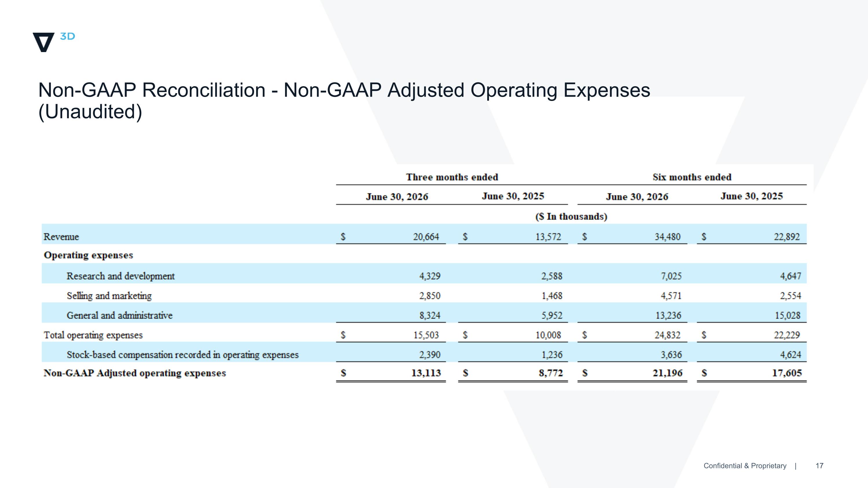868x488 pixels.
Task: Click the 'Operating expenses' section heading
Action: pyautogui.click(x=88, y=255)
